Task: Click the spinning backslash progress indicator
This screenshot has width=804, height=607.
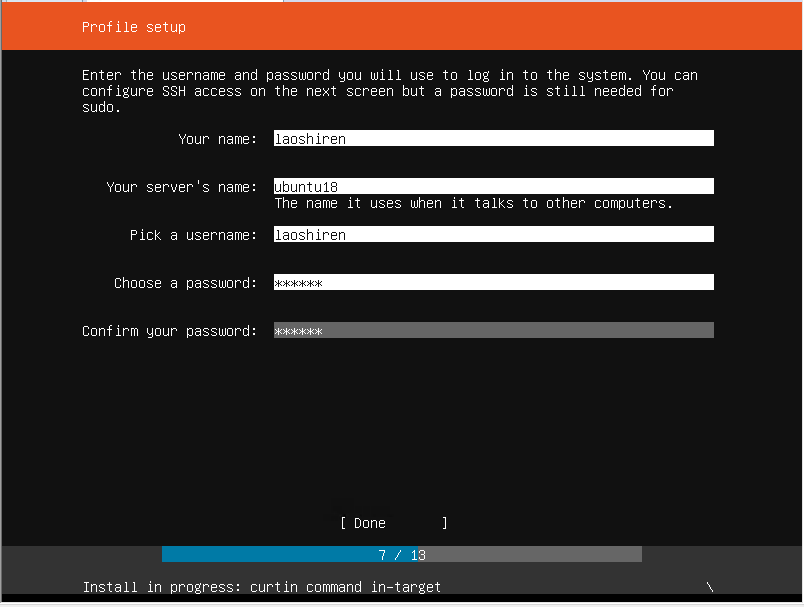Action: pyautogui.click(x=710, y=587)
